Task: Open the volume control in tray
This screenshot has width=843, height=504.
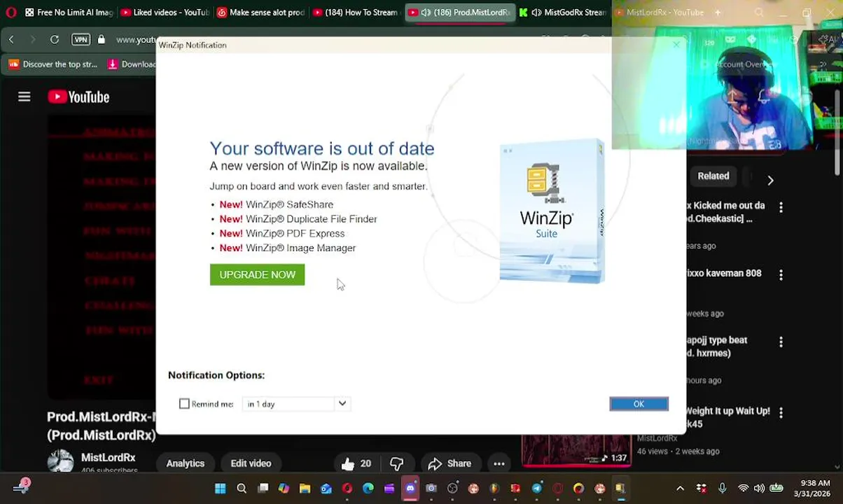Action: pyautogui.click(x=760, y=489)
